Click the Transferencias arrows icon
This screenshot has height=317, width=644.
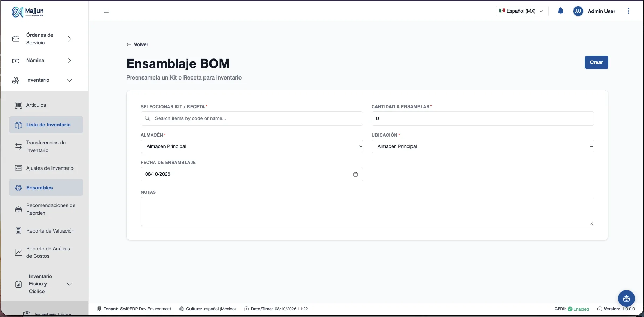19,146
